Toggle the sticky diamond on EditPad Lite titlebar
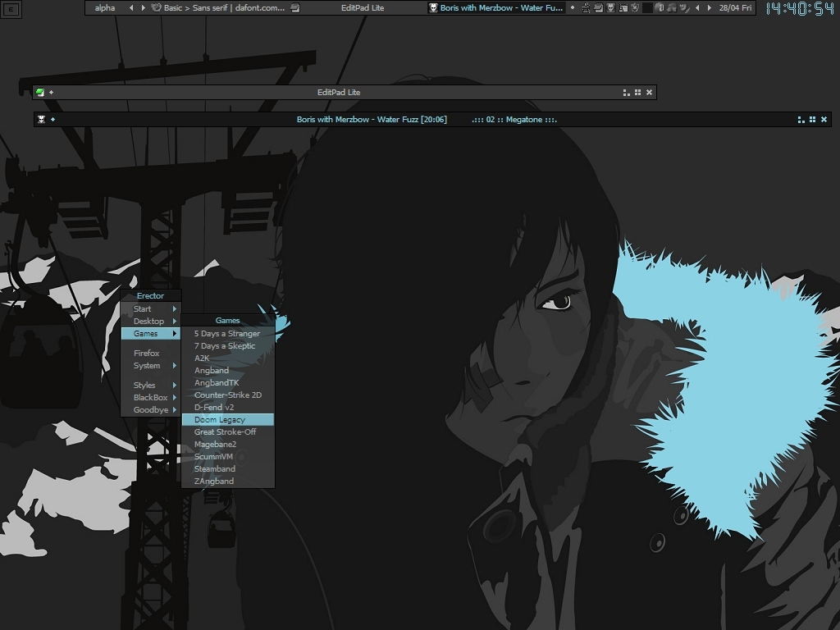 (x=52, y=92)
